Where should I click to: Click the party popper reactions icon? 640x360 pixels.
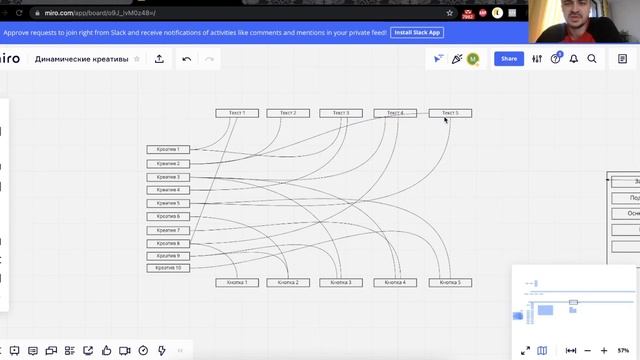(457, 59)
